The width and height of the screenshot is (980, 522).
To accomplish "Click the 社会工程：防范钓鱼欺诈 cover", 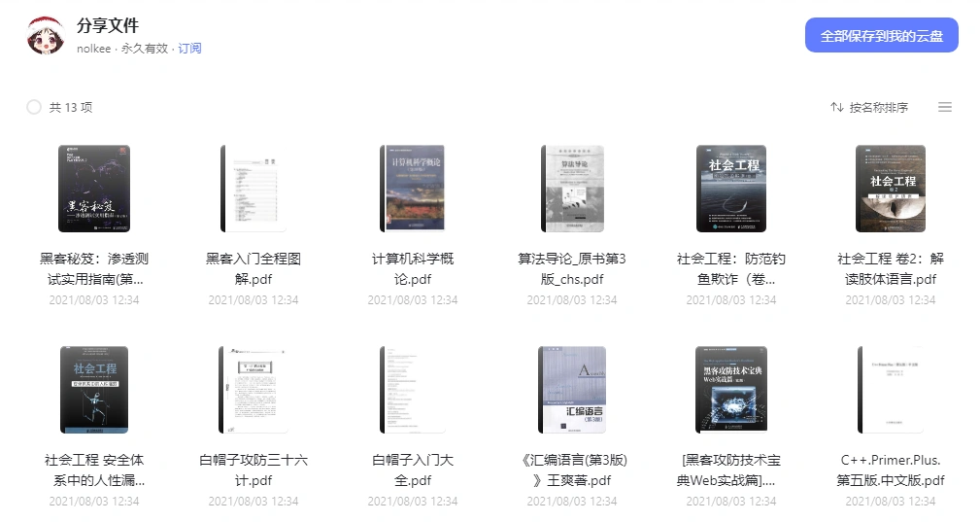I will pos(731,189).
